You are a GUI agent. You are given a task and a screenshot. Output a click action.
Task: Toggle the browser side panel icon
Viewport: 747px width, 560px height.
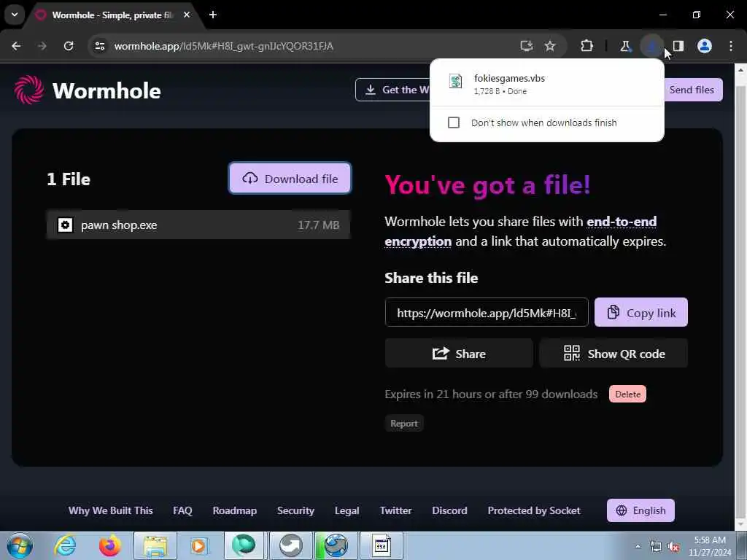click(x=678, y=46)
